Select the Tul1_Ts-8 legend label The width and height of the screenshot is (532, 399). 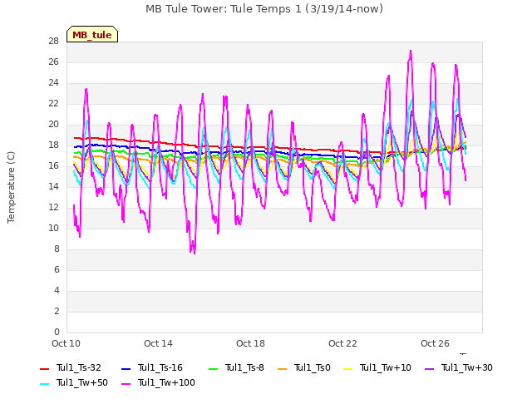(244, 367)
